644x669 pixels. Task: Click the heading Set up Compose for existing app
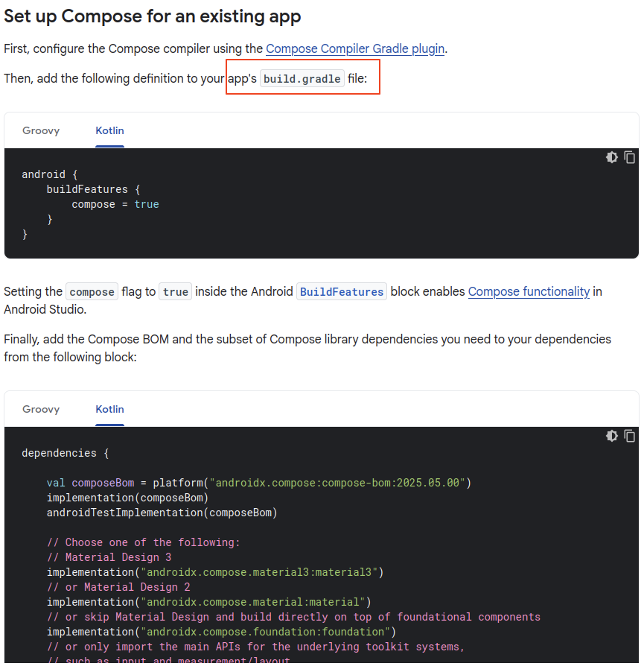coord(152,16)
